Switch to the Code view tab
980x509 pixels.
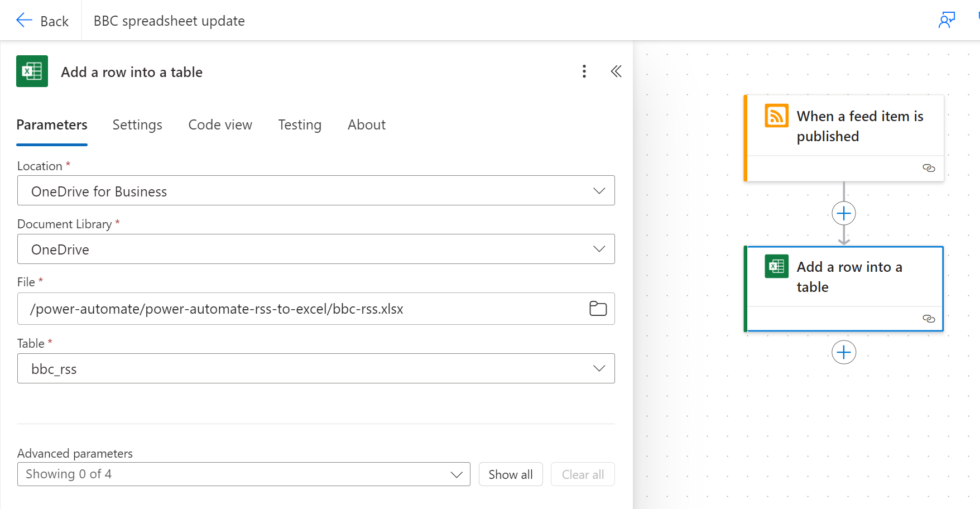click(220, 125)
